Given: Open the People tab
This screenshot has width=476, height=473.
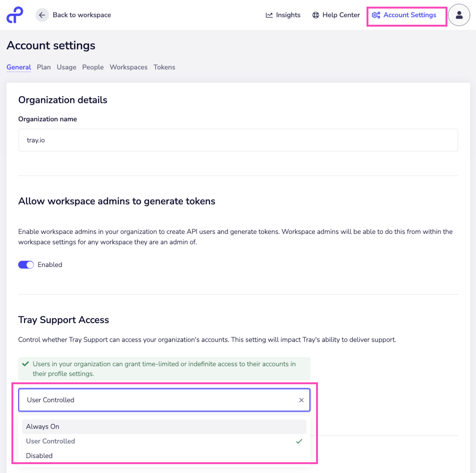Looking at the screenshot, I should click(93, 67).
